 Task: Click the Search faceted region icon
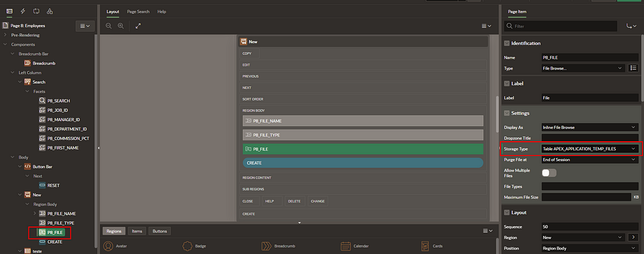coord(28,82)
